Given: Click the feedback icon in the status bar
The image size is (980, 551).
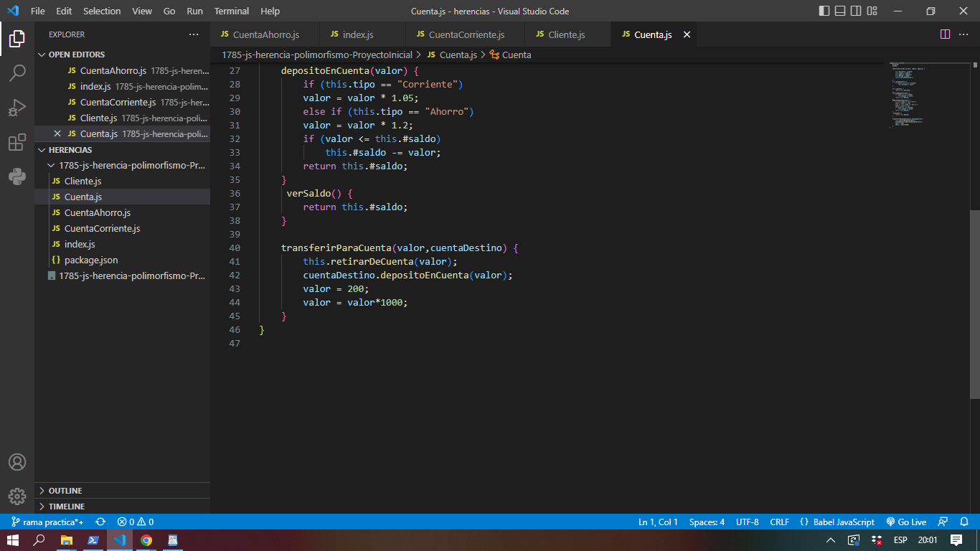Looking at the screenshot, I should [943, 522].
